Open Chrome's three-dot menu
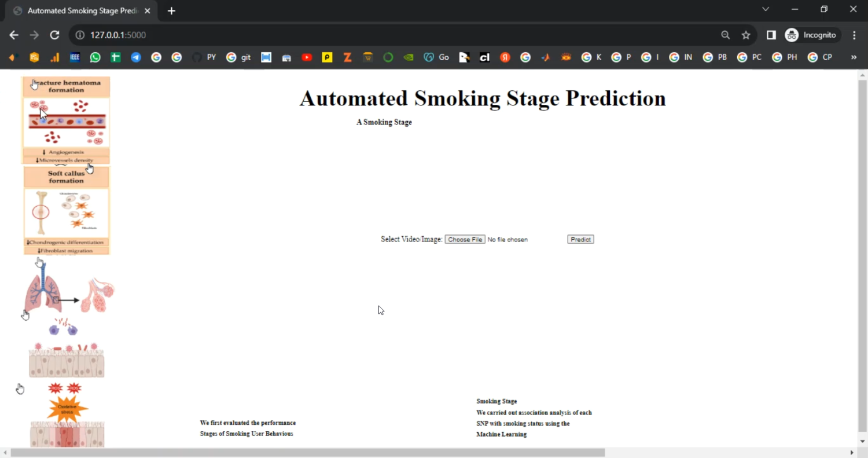This screenshot has height=458, width=868. 854,35
